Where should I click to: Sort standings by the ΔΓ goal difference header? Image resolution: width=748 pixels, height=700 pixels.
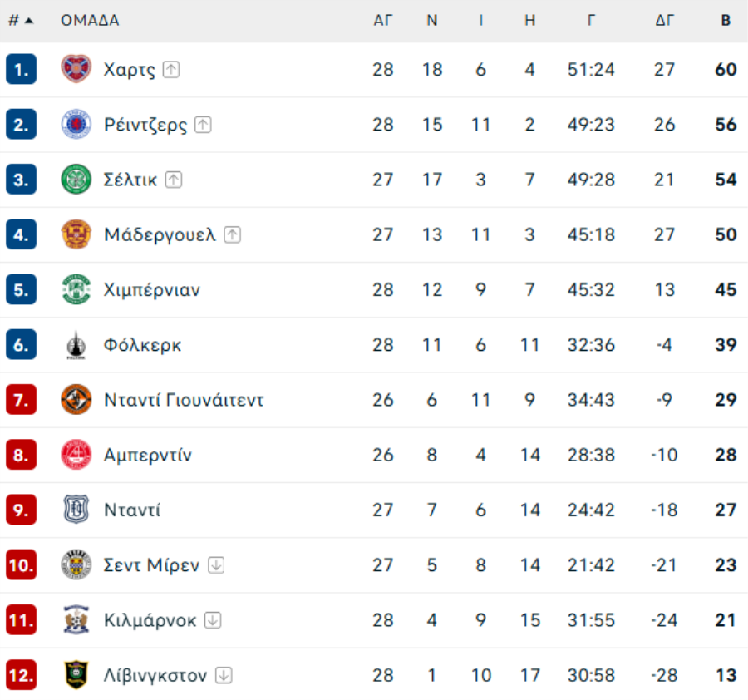[x=664, y=21]
